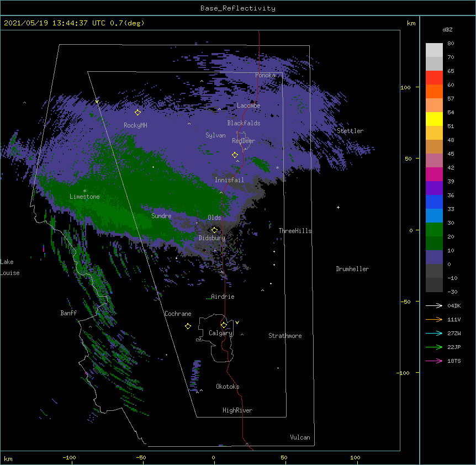Viewport: 476px width, 465px height.
Task: Click the Lacombe map label
Action: point(248,105)
